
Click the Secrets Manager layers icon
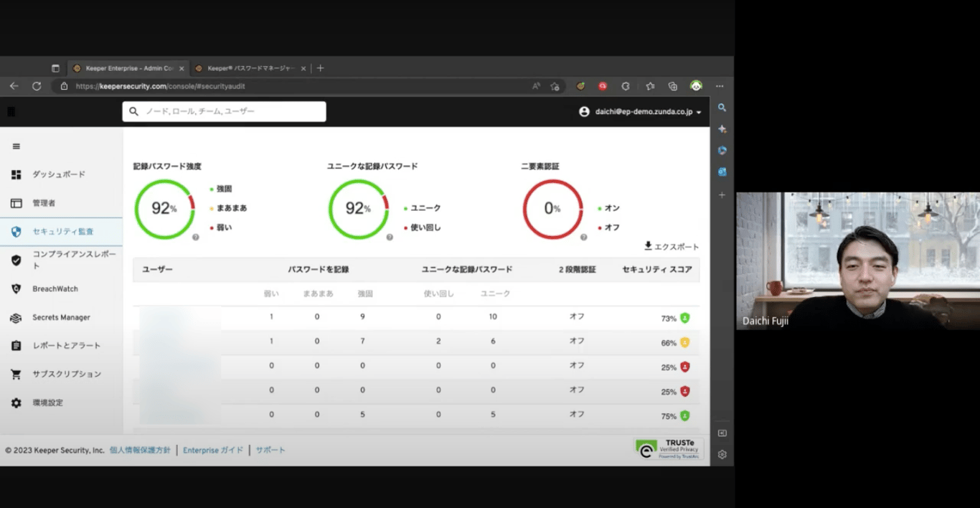tap(16, 318)
